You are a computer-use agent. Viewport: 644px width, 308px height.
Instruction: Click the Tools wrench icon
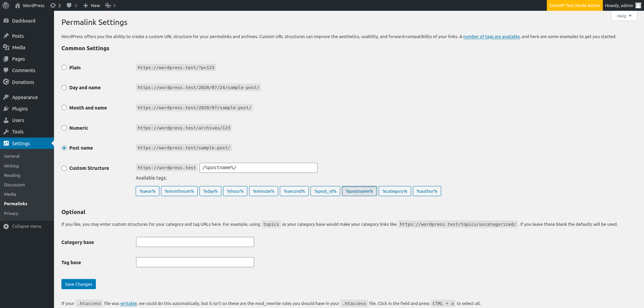pyautogui.click(x=6, y=131)
